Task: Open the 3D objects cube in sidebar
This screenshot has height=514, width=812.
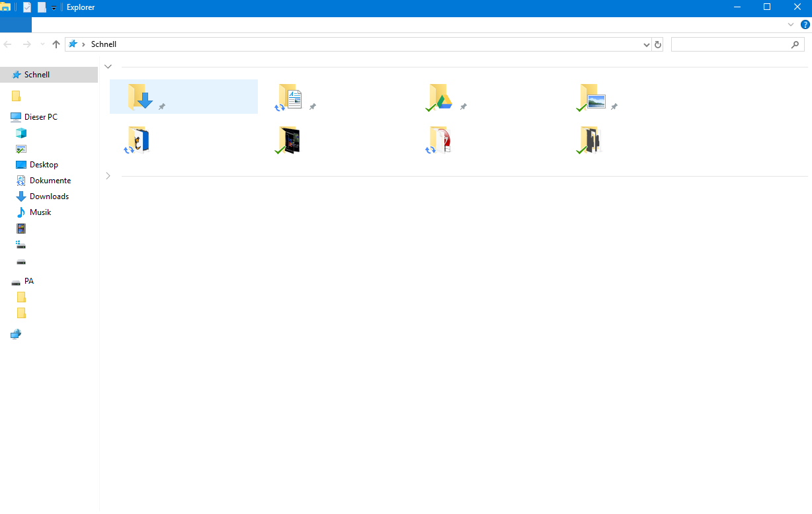Action: click(x=21, y=133)
